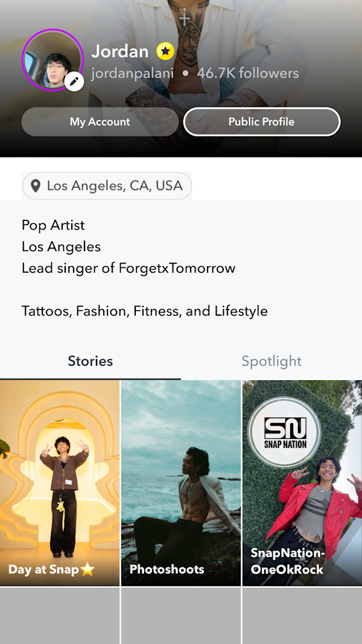362x644 pixels.
Task: Open My Account settings
Action: pos(100,121)
